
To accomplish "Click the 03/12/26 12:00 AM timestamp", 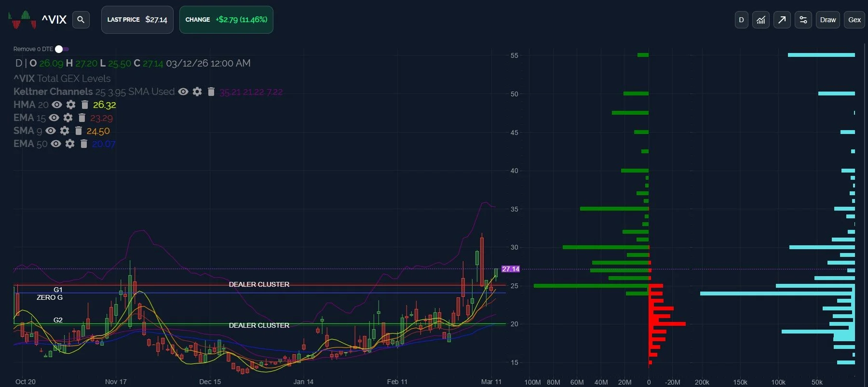I will [x=208, y=63].
